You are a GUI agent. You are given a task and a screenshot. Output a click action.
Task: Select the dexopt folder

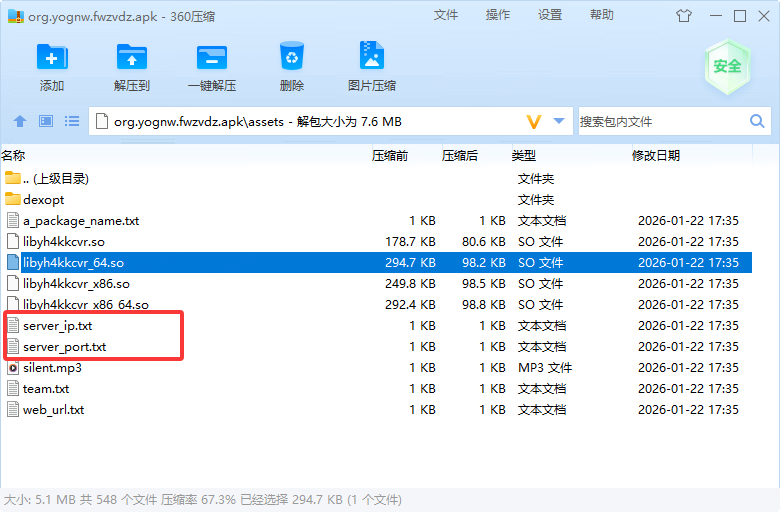pyautogui.click(x=376, y=200)
